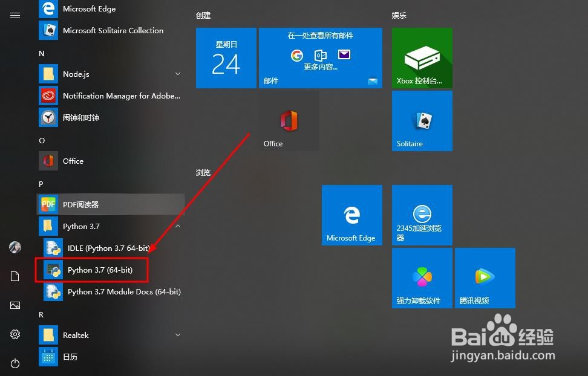Click the Power button icon
This screenshot has height=376, width=588.
(15, 363)
